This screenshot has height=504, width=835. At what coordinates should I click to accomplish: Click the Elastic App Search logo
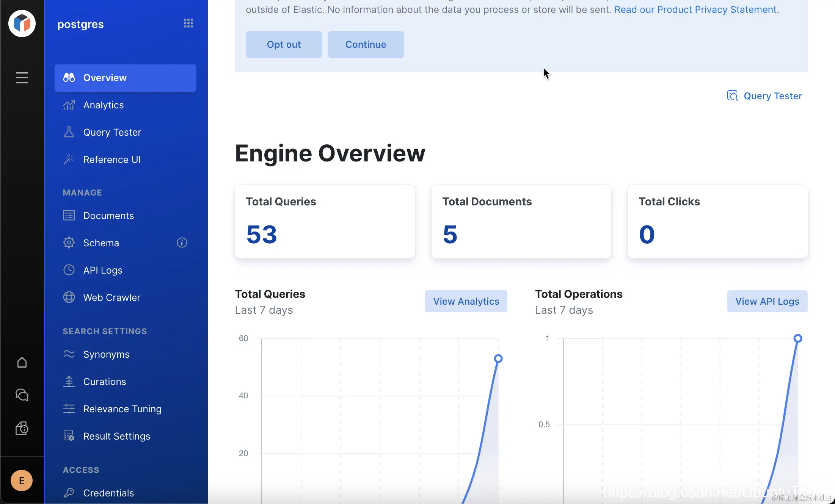coord(22,23)
